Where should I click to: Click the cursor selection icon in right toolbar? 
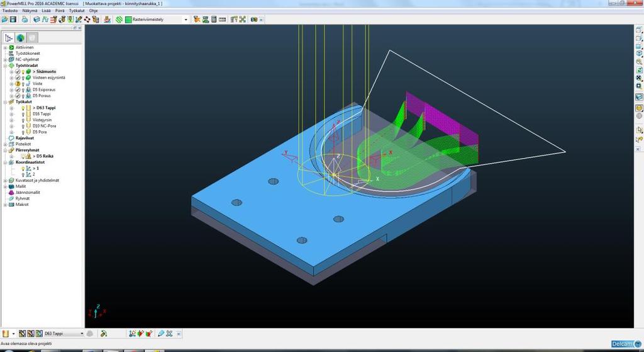639,130
